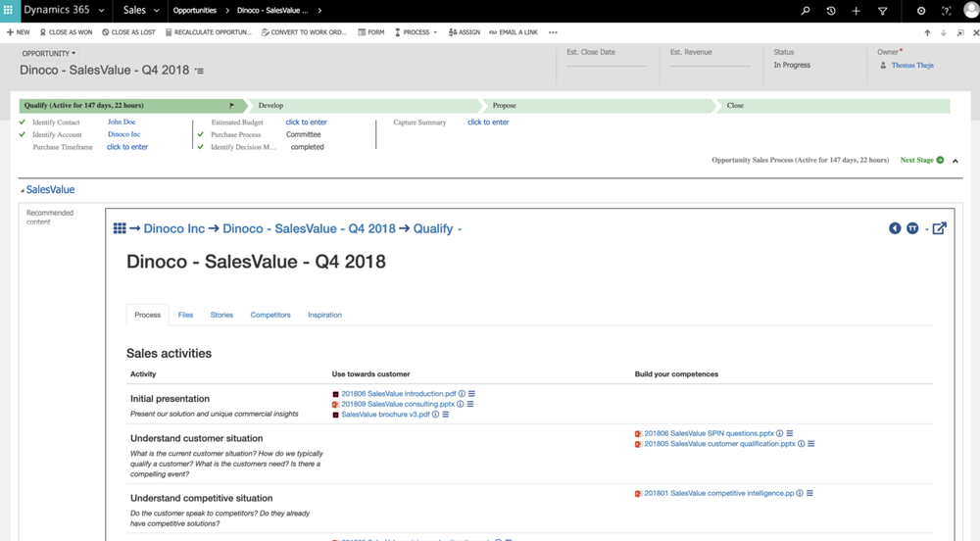The image size is (980, 541).
Task: Open 201806 SalesValue introduction.pdf file
Action: pos(399,394)
